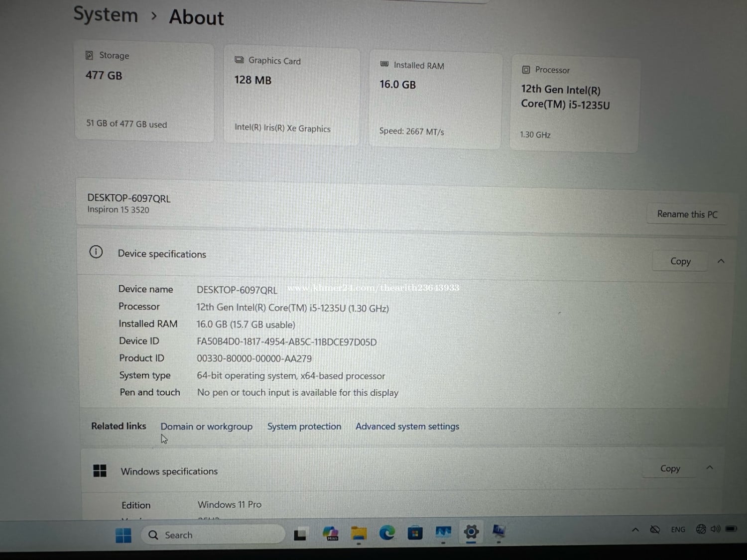Click the cloud sync-off tray icon

(x=655, y=529)
